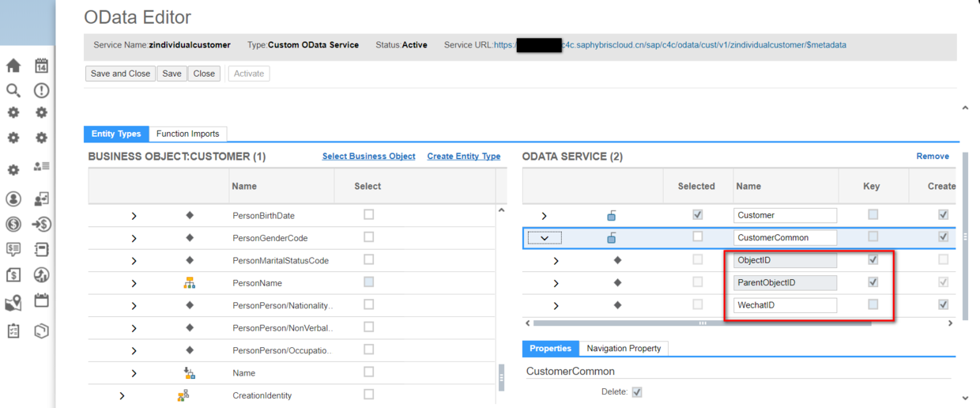Uncheck the Selected checkbox for Customer
980x408 pixels.
[697, 214]
